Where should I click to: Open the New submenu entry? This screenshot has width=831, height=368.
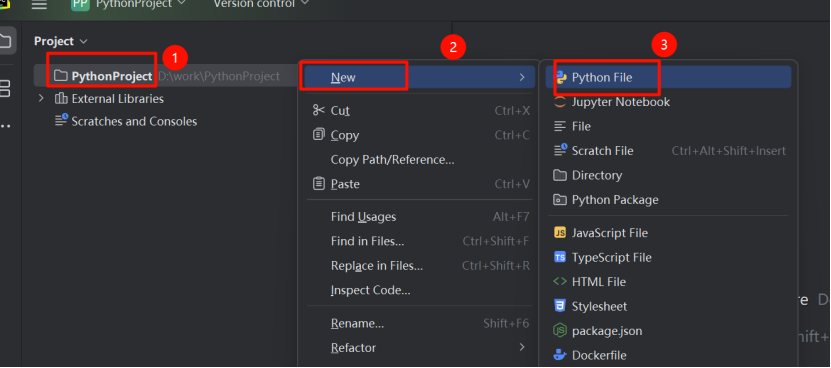pyautogui.click(x=420, y=77)
